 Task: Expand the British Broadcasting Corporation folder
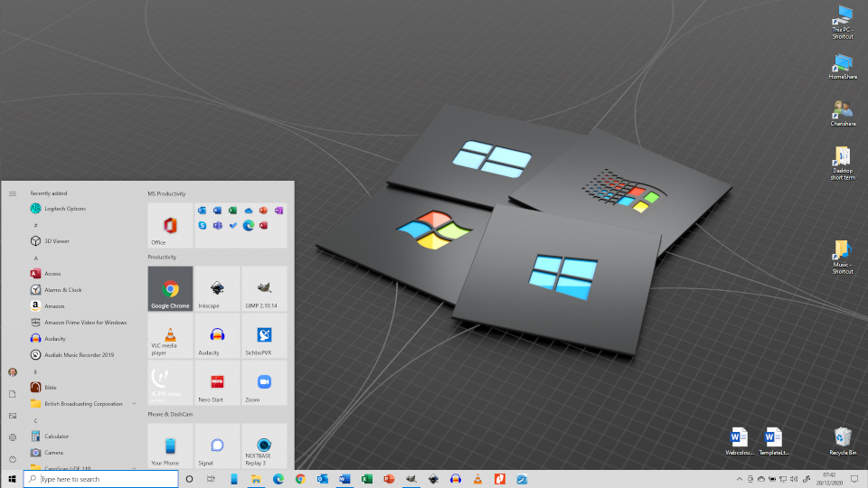pyautogui.click(x=83, y=404)
